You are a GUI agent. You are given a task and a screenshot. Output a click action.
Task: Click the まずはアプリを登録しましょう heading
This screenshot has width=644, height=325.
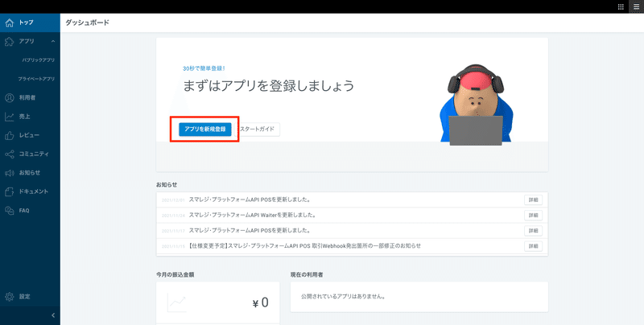268,86
